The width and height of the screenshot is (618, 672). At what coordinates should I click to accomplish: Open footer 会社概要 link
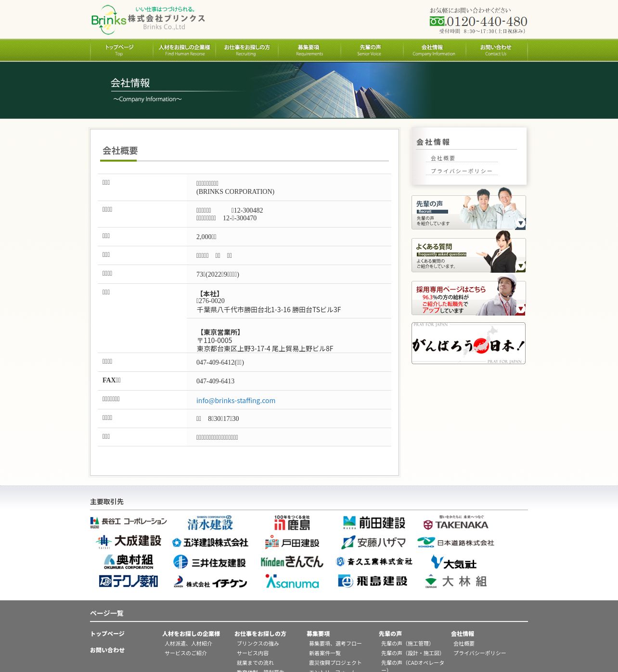(x=464, y=644)
